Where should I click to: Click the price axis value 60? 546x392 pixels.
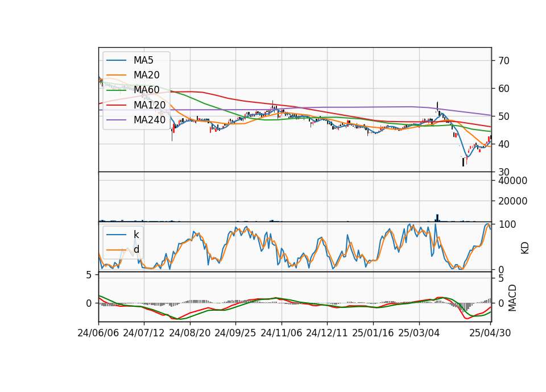click(x=504, y=89)
